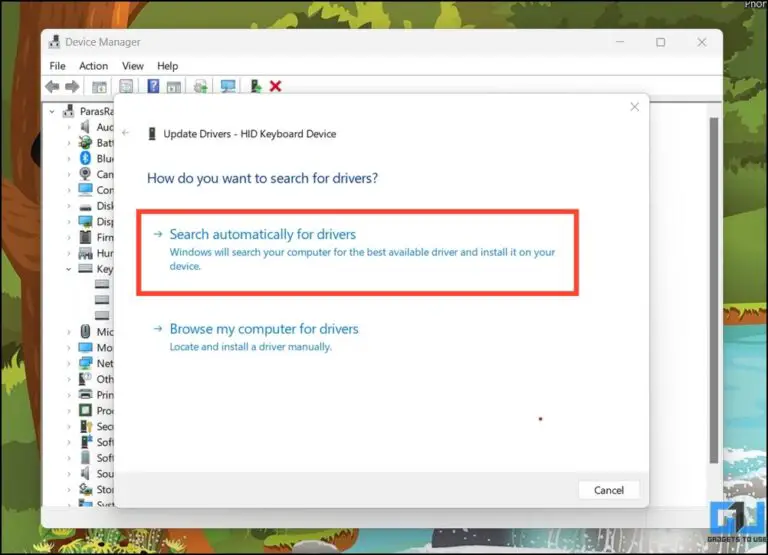Viewport: 768px width, 555px height.
Task: Click the blue question mark Help icon
Action: 153,86
